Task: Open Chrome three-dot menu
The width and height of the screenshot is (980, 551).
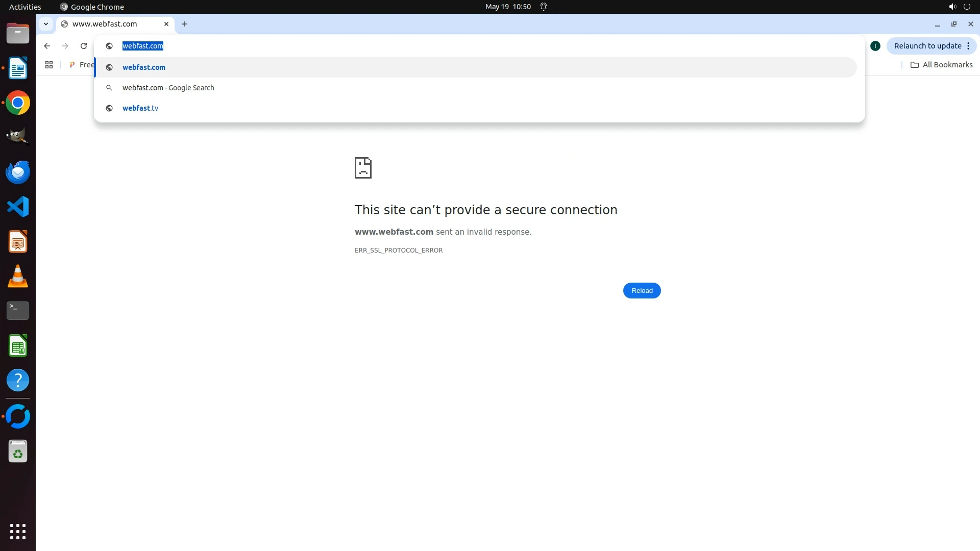Action: tap(968, 46)
